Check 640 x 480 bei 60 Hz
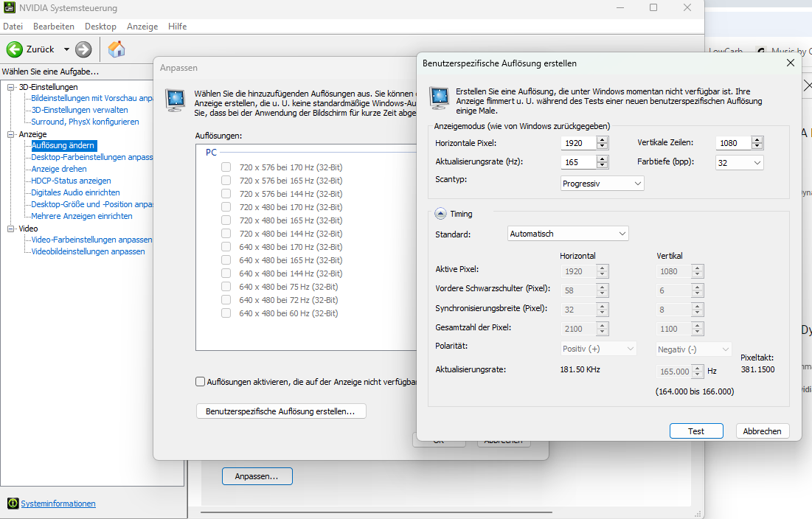 [226, 313]
